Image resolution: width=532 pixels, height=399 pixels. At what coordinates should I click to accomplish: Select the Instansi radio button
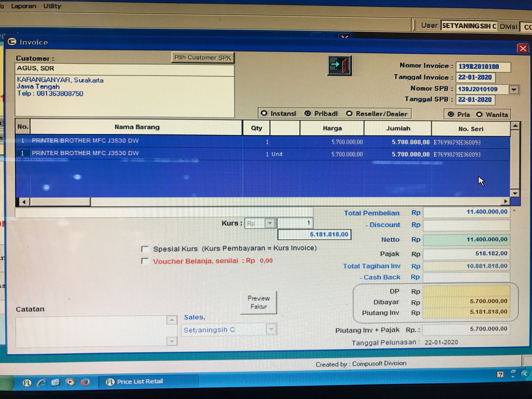[264, 113]
